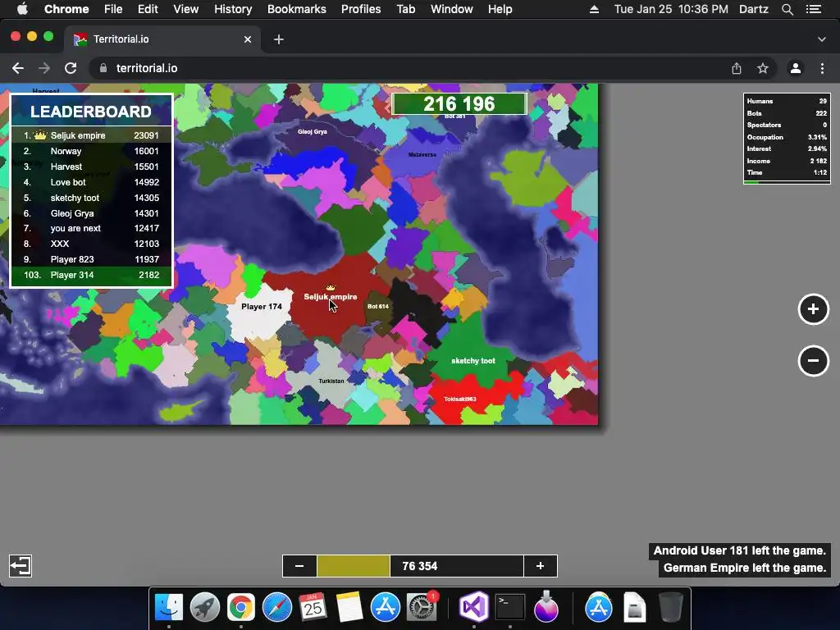
Task: Click the date and time
Action: point(671,9)
